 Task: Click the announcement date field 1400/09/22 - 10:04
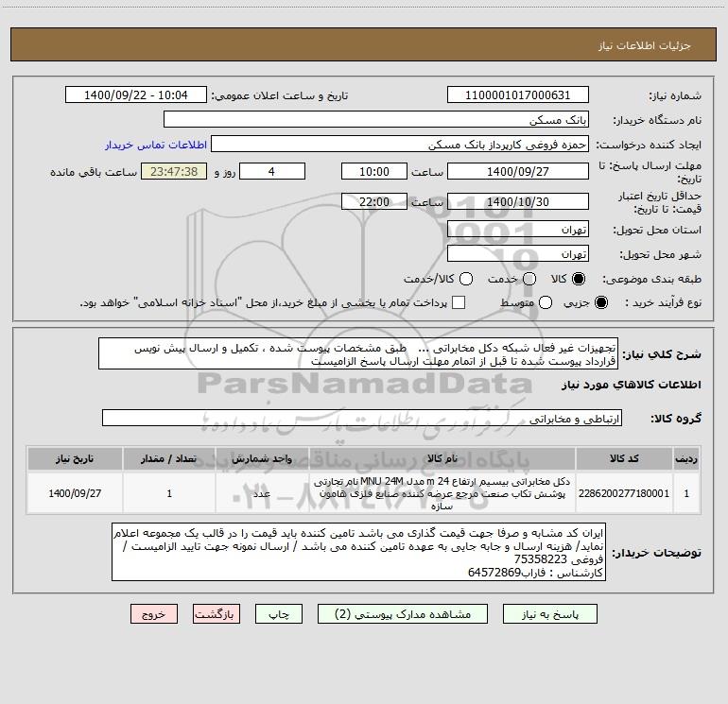[136, 95]
